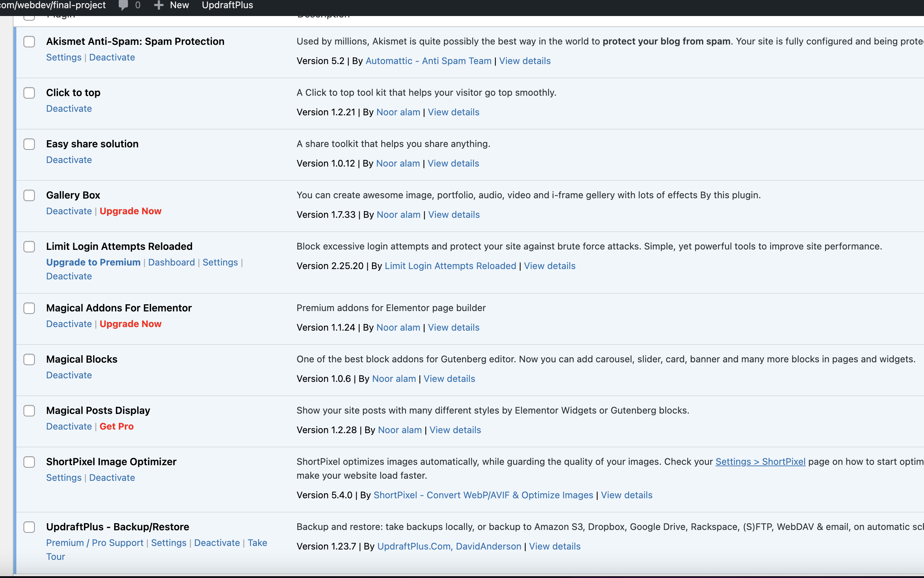Tick the Magical Blocks checkbox
924x578 pixels.
30,359
